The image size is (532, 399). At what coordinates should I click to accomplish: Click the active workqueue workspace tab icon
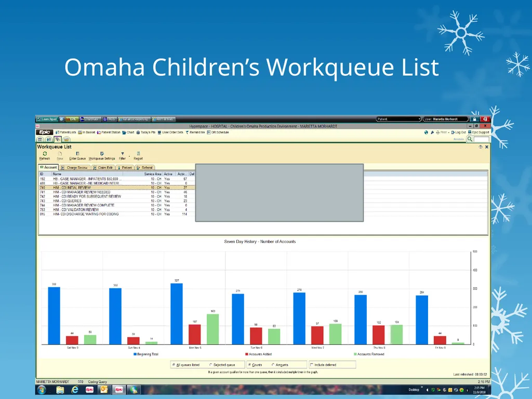57,139
